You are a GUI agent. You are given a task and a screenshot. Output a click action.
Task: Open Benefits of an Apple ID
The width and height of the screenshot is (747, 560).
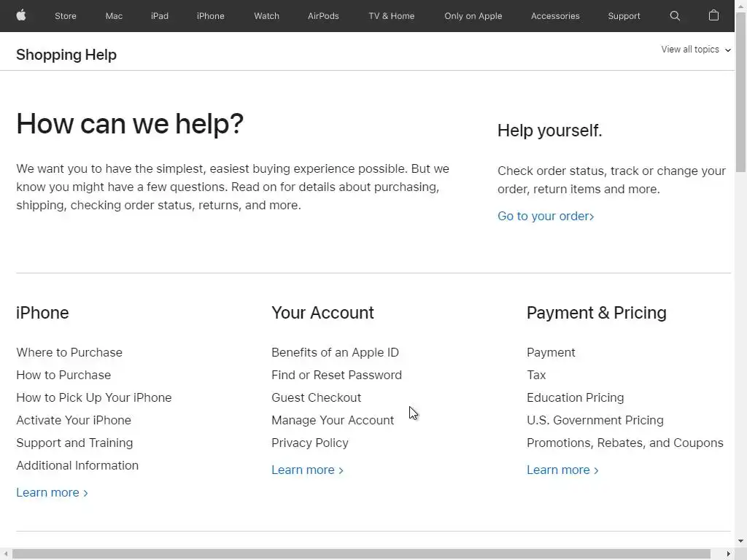(x=335, y=352)
